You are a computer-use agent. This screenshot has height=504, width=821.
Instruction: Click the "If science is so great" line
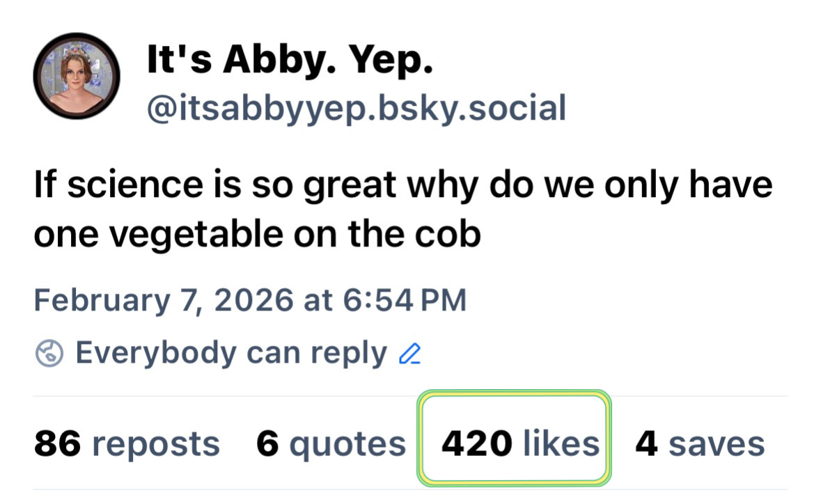coord(402,187)
